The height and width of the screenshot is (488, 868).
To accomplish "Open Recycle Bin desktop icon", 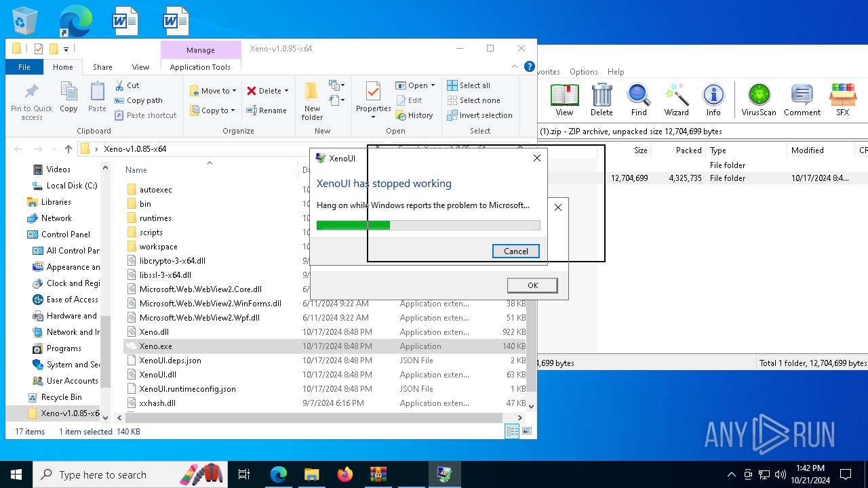I will [26, 20].
